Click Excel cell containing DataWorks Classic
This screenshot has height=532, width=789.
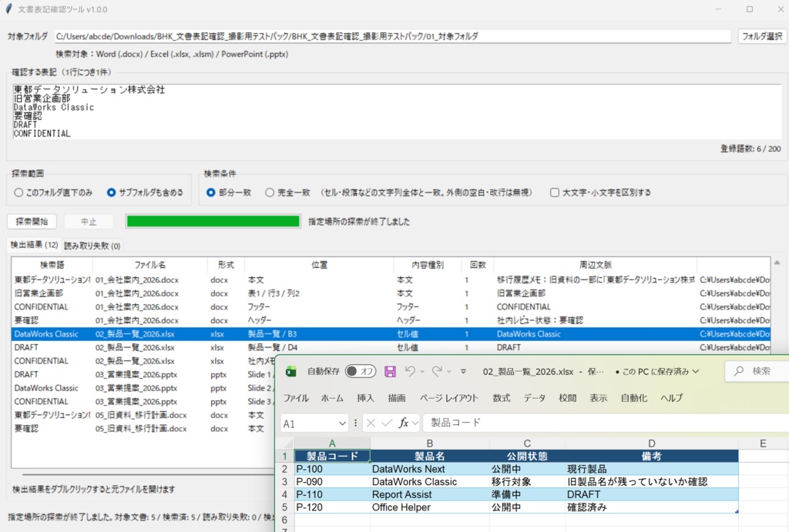pos(430,482)
